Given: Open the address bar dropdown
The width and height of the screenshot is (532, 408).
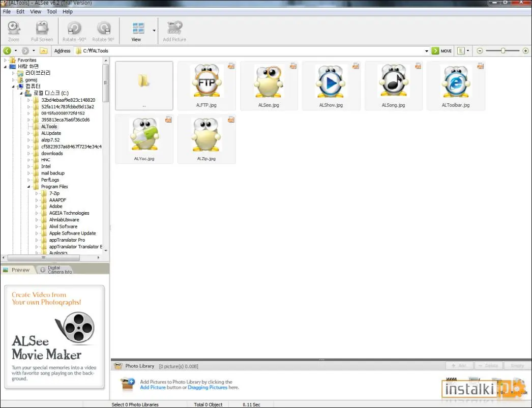Looking at the screenshot, I should point(427,51).
